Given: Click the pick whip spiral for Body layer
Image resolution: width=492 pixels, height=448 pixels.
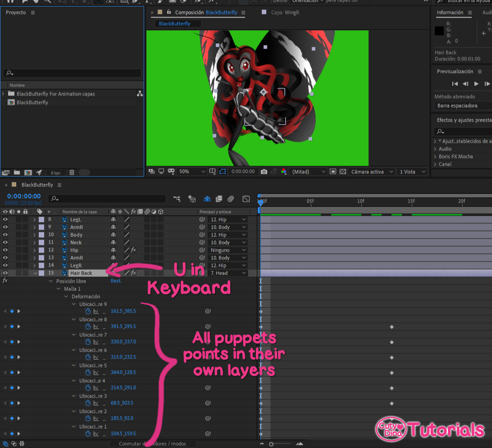Looking at the screenshot, I should pyautogui.click(x=202, y=235).
